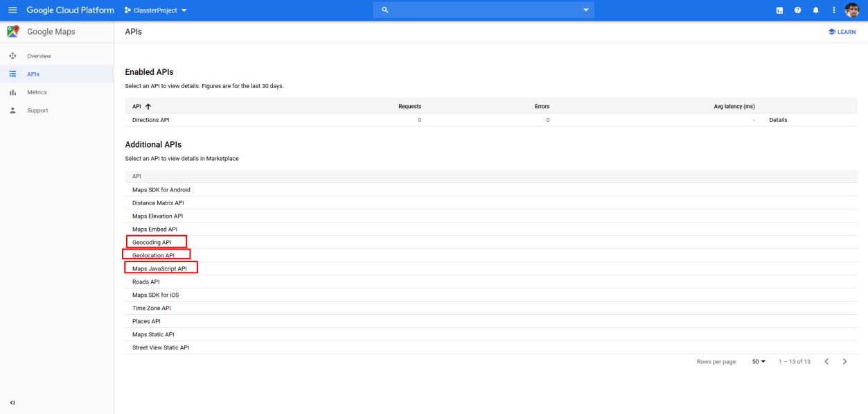The height and width of the screenshot is (414, 868).
Task: Switch to Metrics in the sidebar
Action: tap(37, 92)
